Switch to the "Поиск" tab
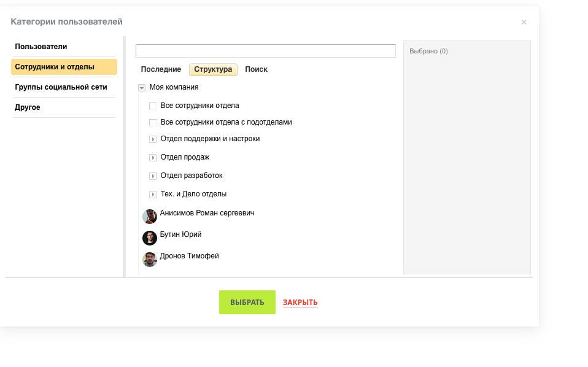Image resolution: width=588 pixels, height=367 pixels. [256, 69]
